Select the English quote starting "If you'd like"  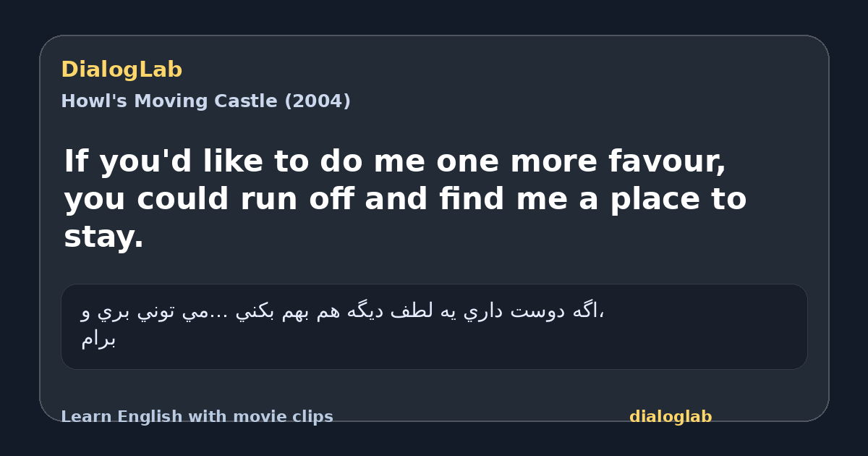pos(405,199)
